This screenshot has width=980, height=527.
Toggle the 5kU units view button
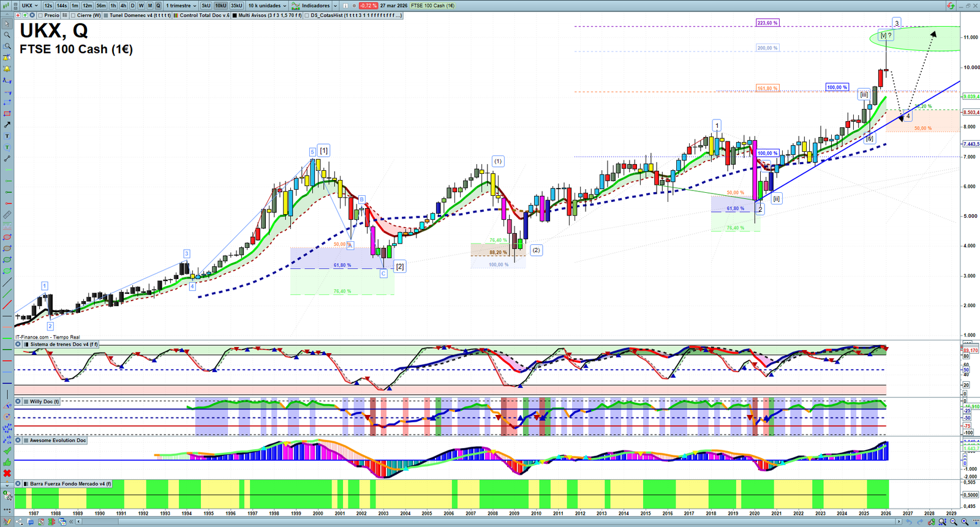[206, 6]
